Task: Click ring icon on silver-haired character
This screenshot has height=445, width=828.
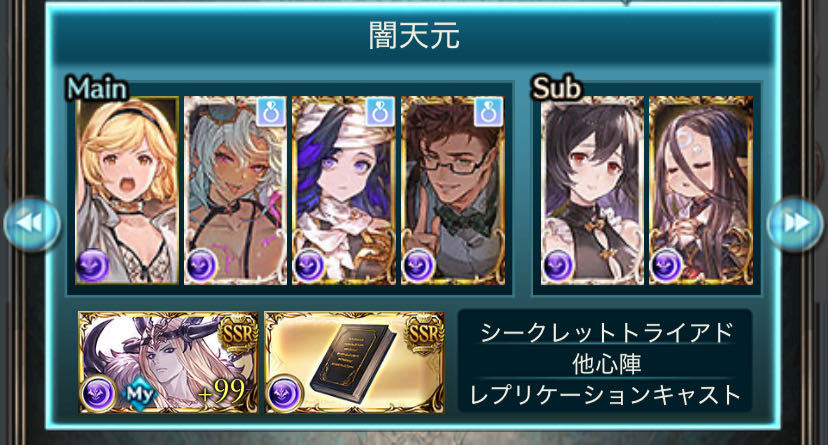Action: point(271,112)
